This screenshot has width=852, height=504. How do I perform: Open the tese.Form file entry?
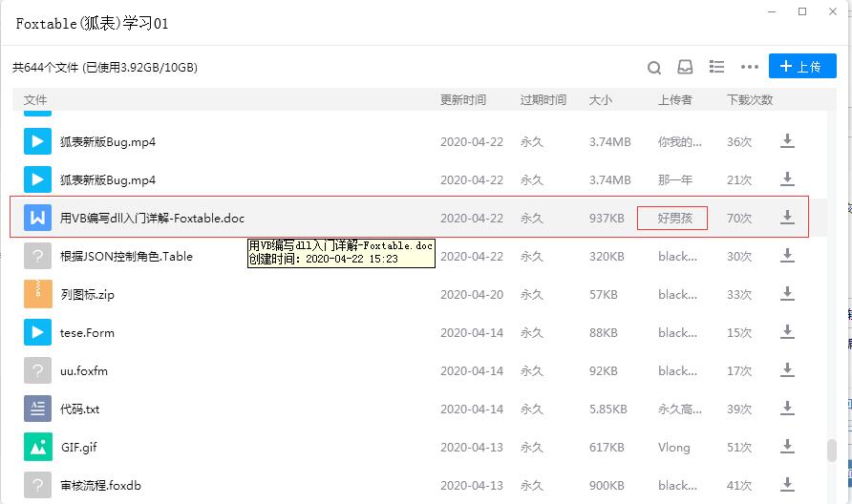pyautogui.click(x=87, y=333)
